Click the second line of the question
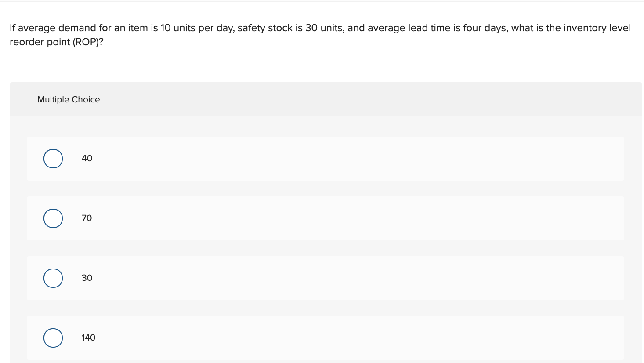Image resolution: width=644 pixels, height=363 pixels. tap(56, 42)
